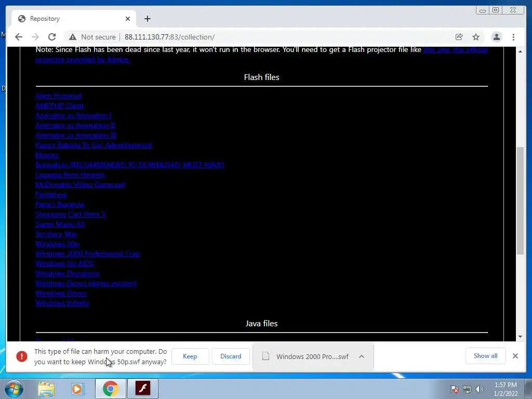532x399 pixels.
Task: Open Papa's Bakeria To Go Advertisement link
Action: tap(94, 145)
